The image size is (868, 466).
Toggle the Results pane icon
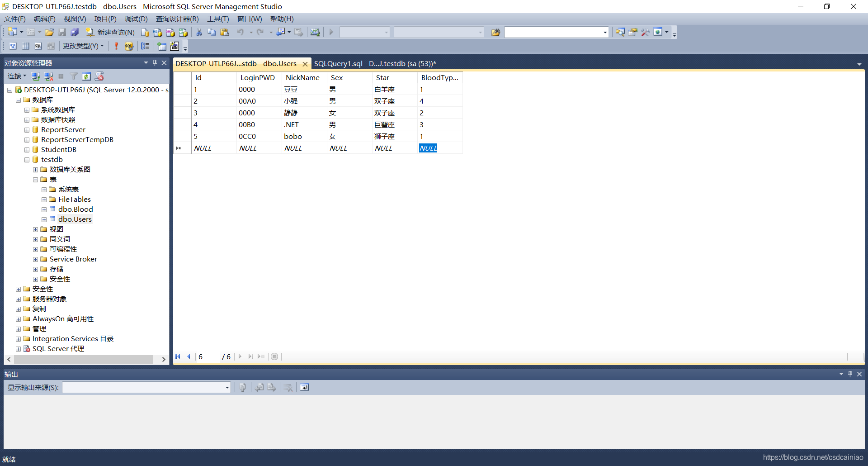click(x=51, y=46)
